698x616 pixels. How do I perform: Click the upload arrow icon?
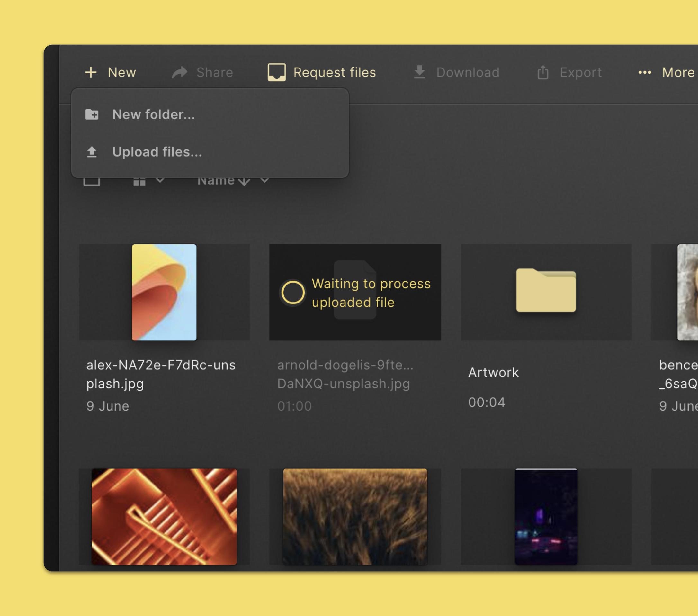(x=92, y=152)
